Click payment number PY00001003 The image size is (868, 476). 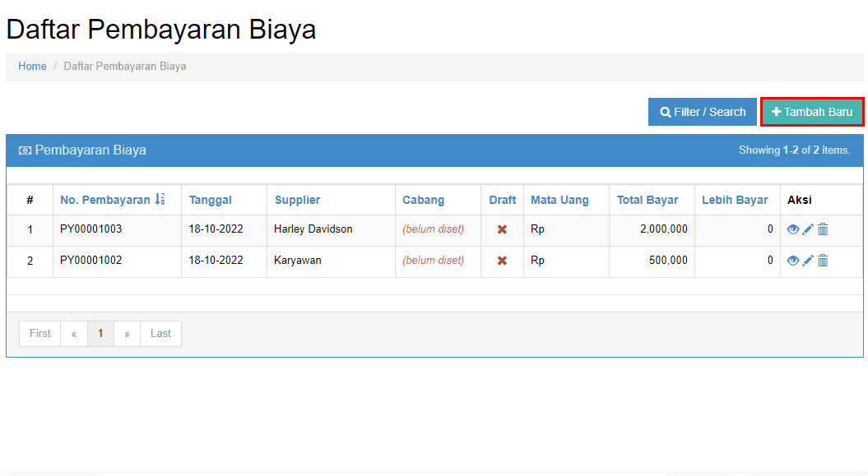click(91, 229)
